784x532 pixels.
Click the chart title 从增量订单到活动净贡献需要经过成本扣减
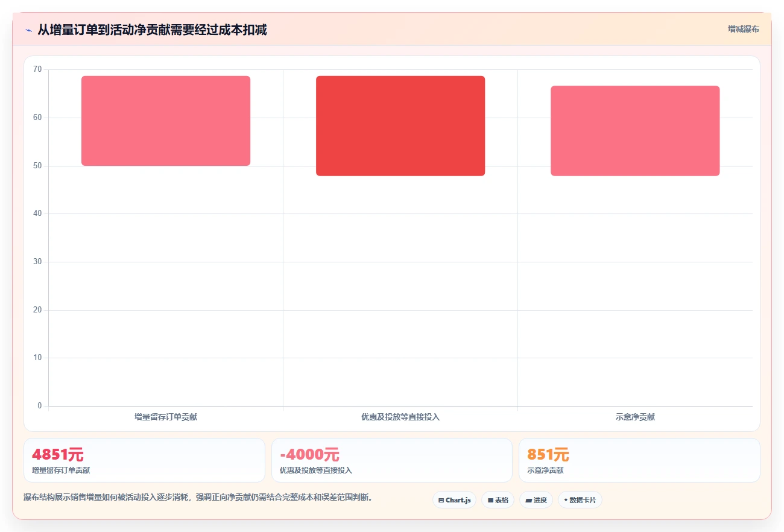pyautogui.click(x=152, y=30)
